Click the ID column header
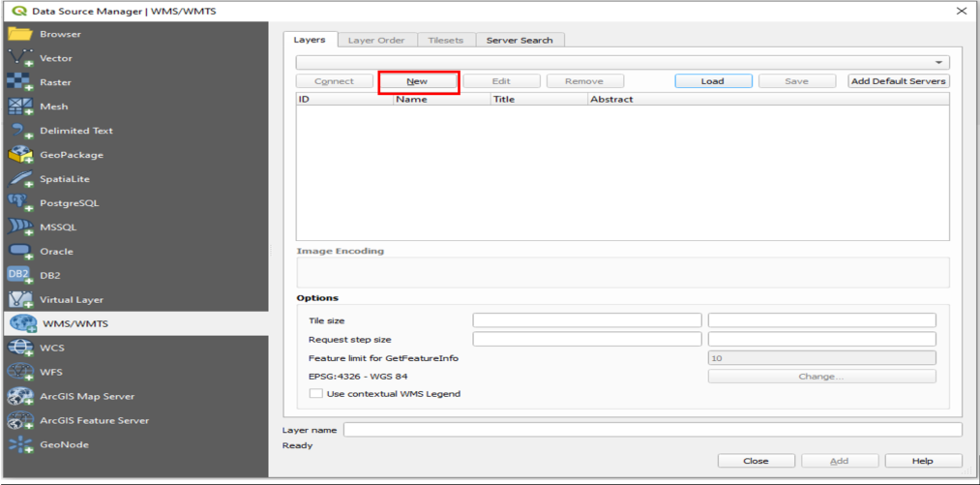The height and width of the screenshot is (485, 980). [x=344, y=99]
